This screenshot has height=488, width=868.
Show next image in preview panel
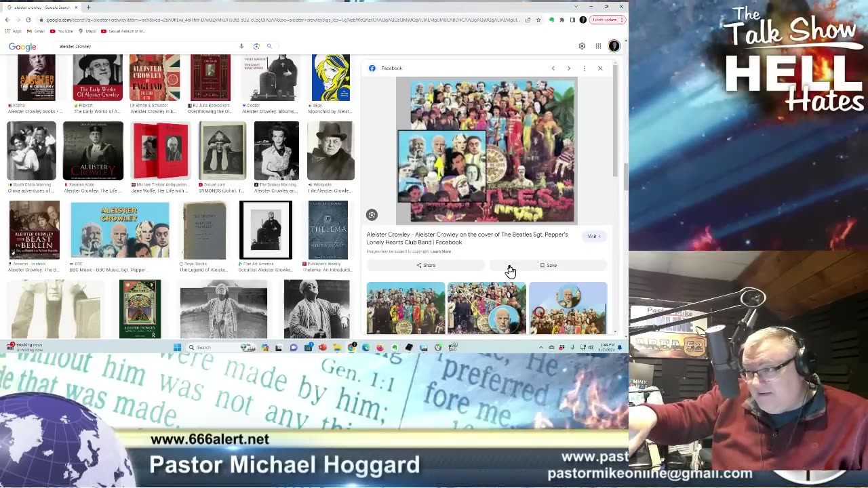point(568,68)
